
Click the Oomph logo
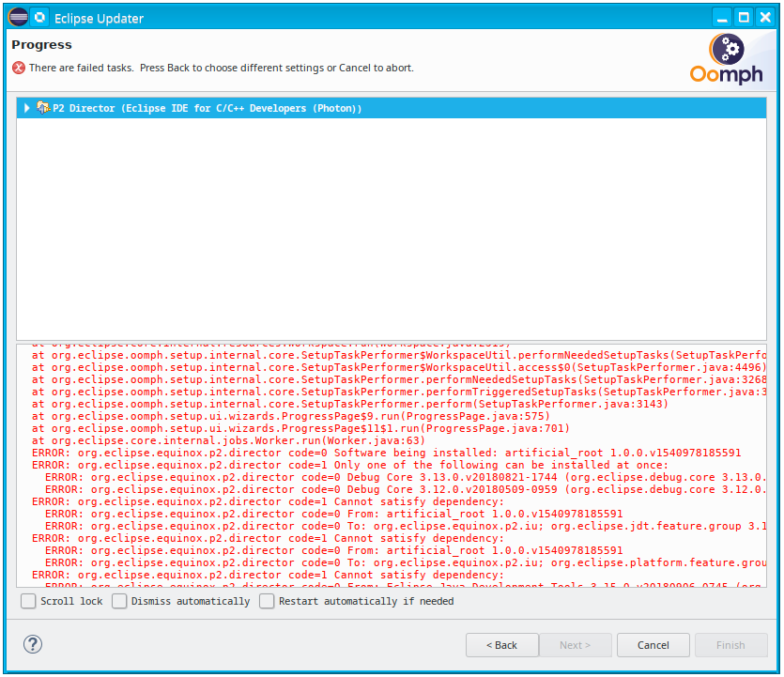(727, 59)
